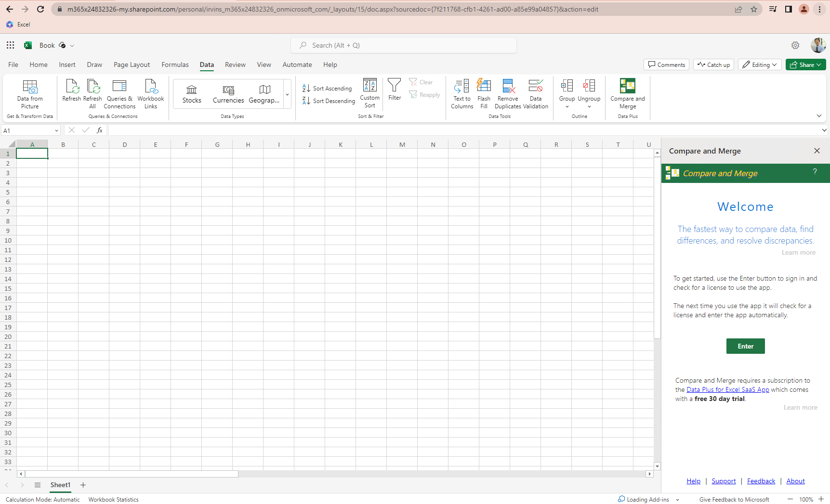Toggle the Filter tool

click(x=395, y=90)
